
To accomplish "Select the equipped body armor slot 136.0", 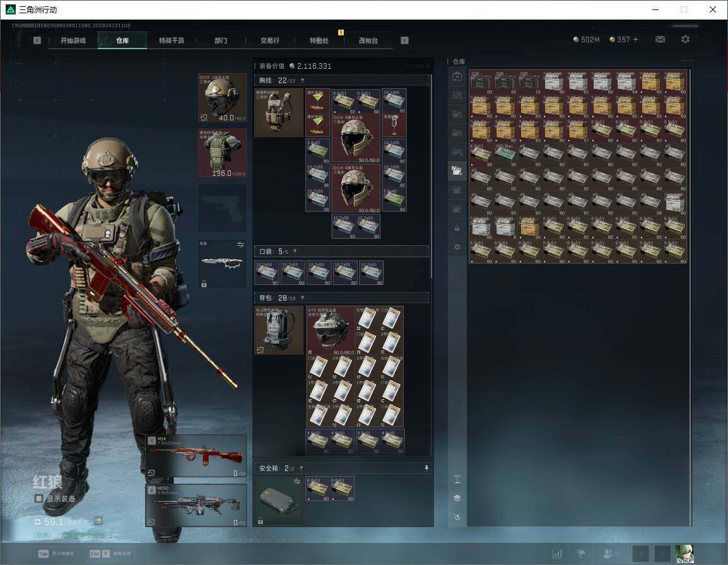I will tap(223, 153).
